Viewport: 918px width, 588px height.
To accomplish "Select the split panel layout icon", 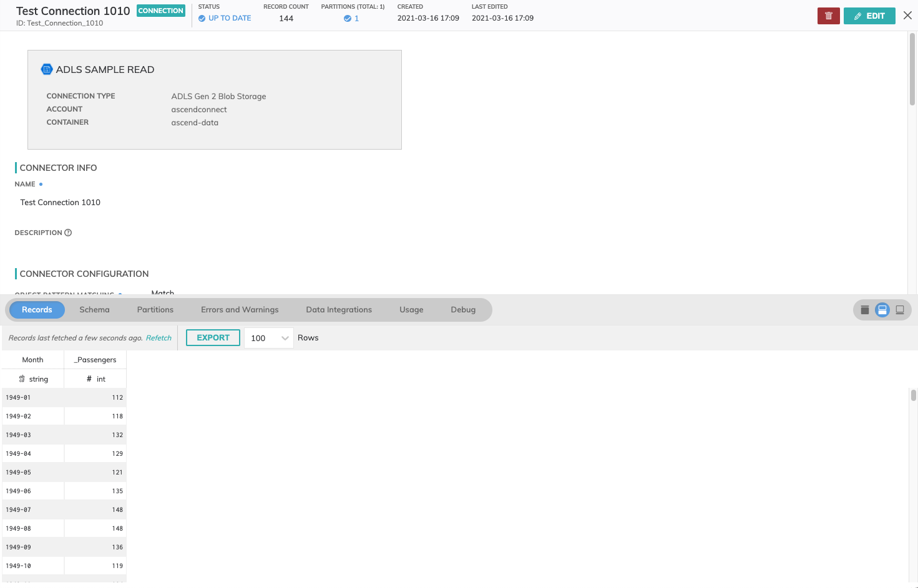I will [882, 310].
